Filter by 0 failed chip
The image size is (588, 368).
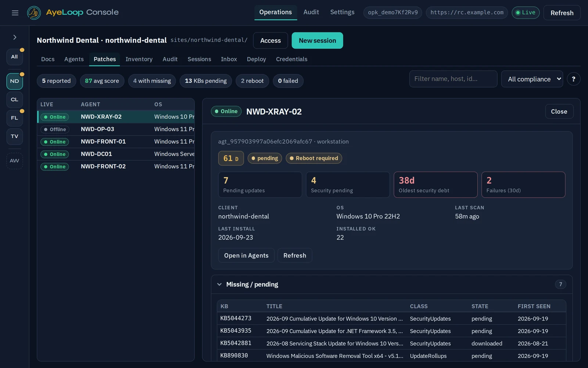coord(288,81)
